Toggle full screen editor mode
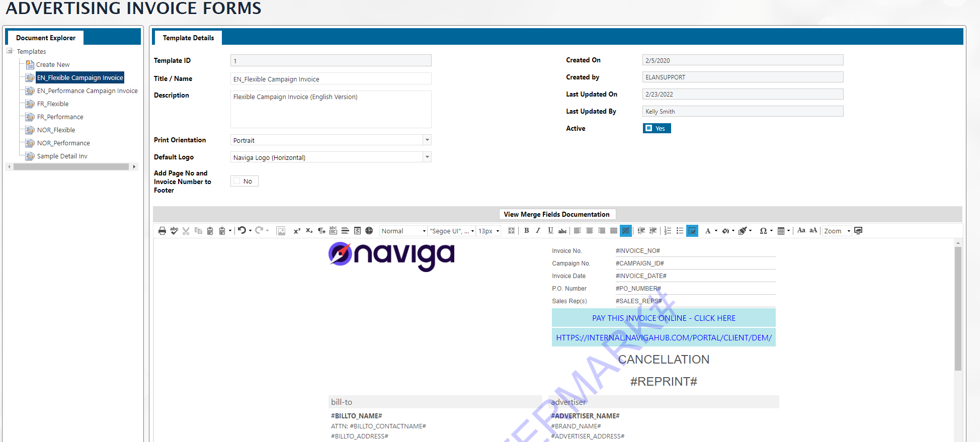The width and height of the screenshot is (980, 442). click(x=858, y=231)
